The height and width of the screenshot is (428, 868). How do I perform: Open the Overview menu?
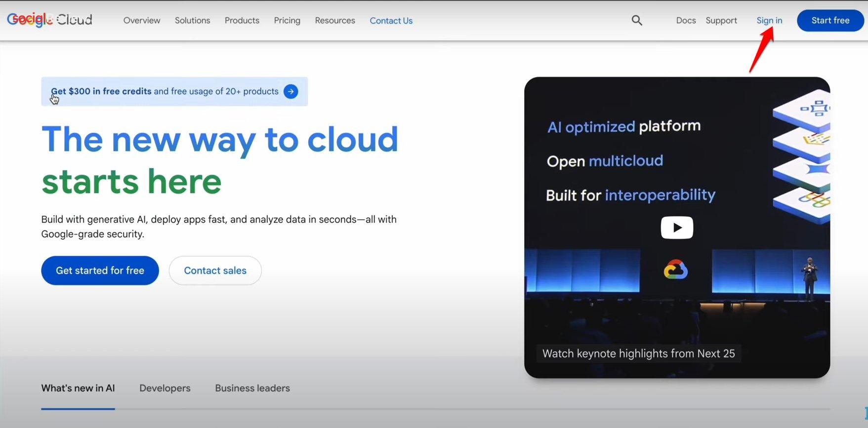[x=142, y=20]
